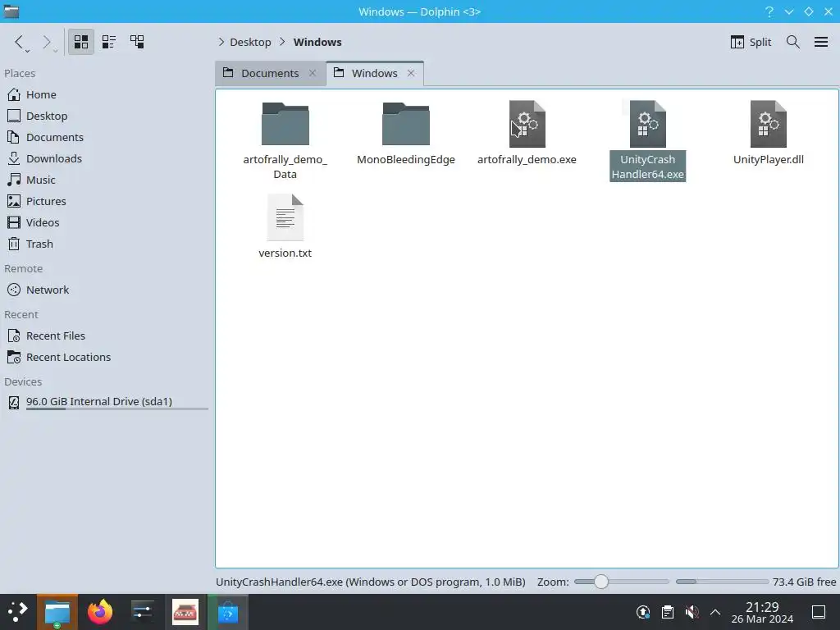The width and height of the screenshot is (840, 630).
Task: Select the MonoBleedingEdge folder
Action: pos(405,124)
